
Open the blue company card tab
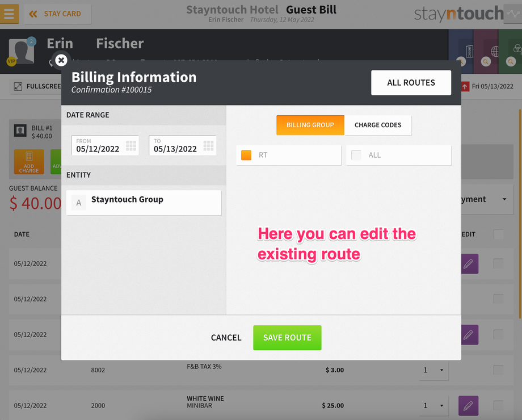pyautogui.click(x=461, y=51)
